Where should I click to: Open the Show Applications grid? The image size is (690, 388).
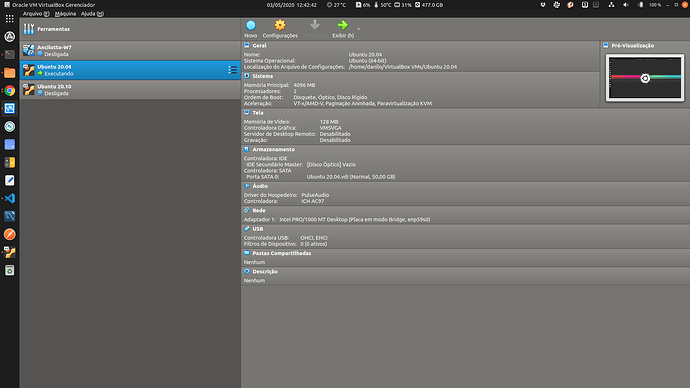[10, 18]
